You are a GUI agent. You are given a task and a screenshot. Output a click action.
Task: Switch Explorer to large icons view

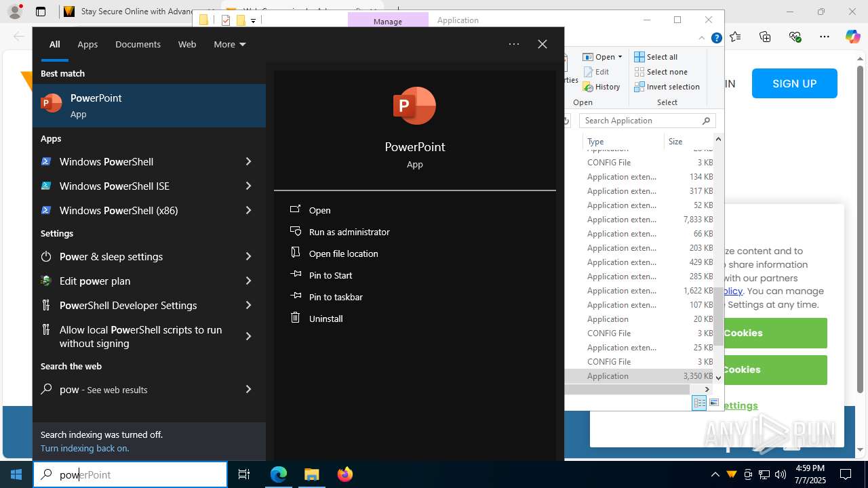tap(713, 403)
